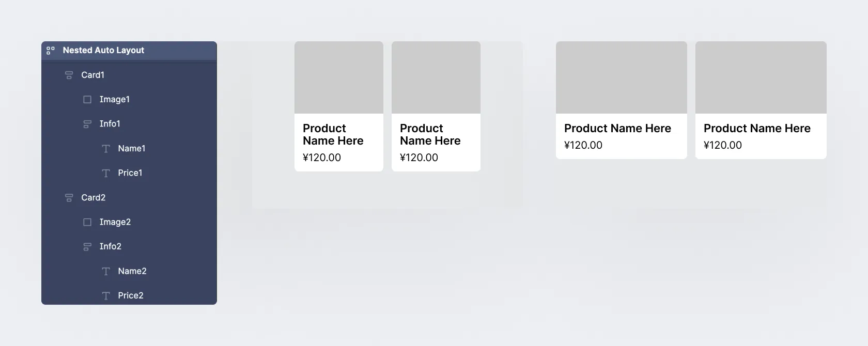Select the Info2 layer label
868x346 pixels.
[x=111, y=247]
